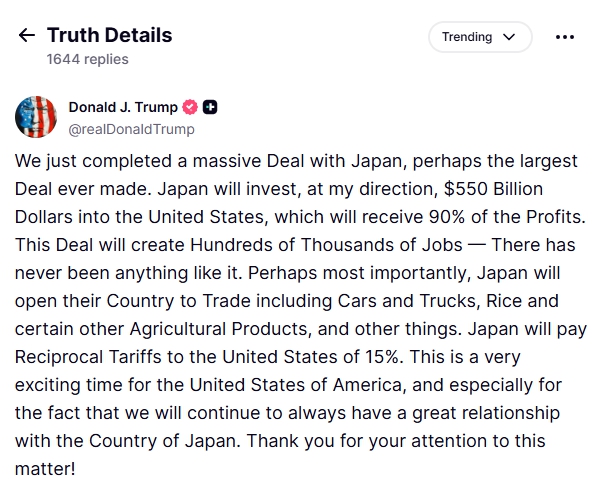Click the final word "matter!" of the post
This screenshot has height=488, width=602.
pyautogui.click(x=44, y=466)
